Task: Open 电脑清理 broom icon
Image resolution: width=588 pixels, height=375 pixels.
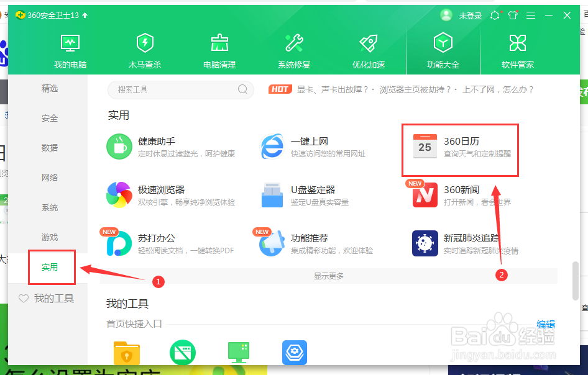Action: point(219,43)
